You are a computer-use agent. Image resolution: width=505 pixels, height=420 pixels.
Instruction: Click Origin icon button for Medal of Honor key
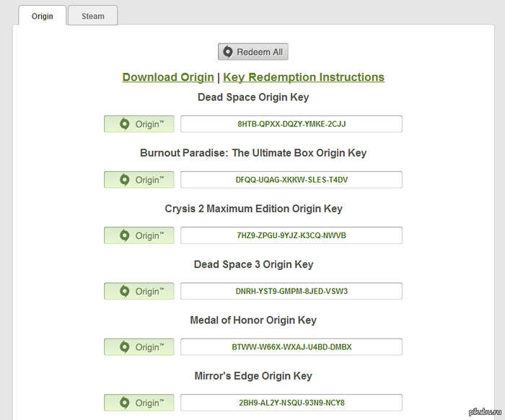(139, 347)
